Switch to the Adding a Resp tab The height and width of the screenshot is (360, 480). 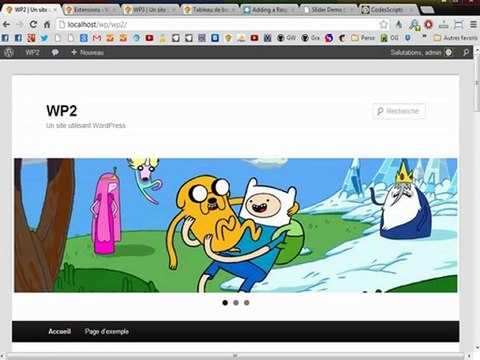point(269,10)
